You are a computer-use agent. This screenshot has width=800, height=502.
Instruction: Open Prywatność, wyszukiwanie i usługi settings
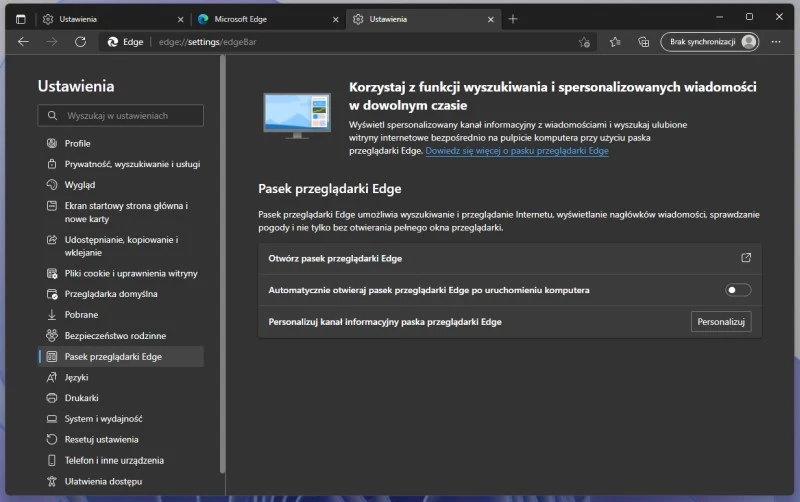(x=131, y=164)
